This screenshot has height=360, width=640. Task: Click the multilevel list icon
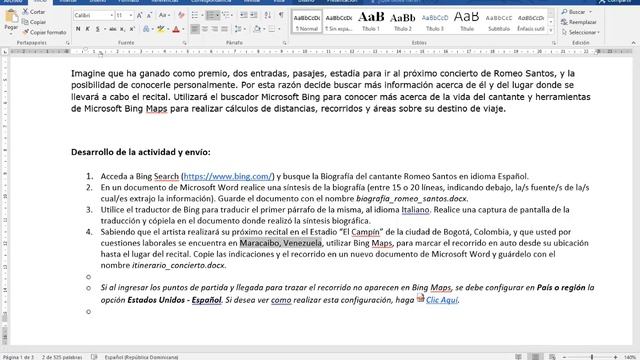(226, 15)
